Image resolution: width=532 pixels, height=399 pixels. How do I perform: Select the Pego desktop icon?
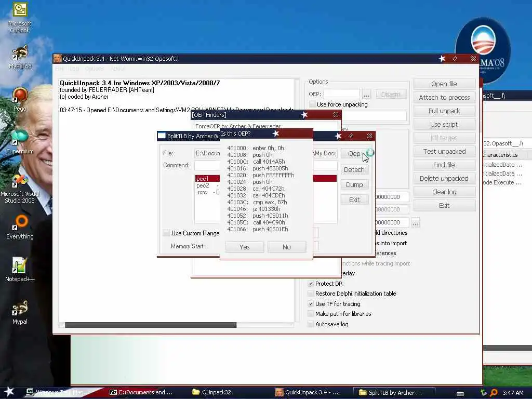click(x=20, y=99)
